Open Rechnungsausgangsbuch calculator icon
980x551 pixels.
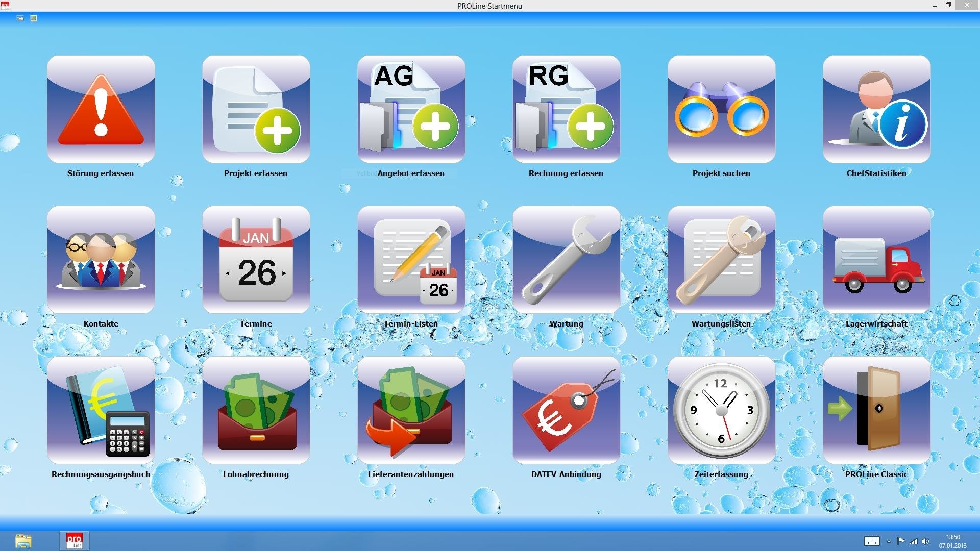click(101, 410)
